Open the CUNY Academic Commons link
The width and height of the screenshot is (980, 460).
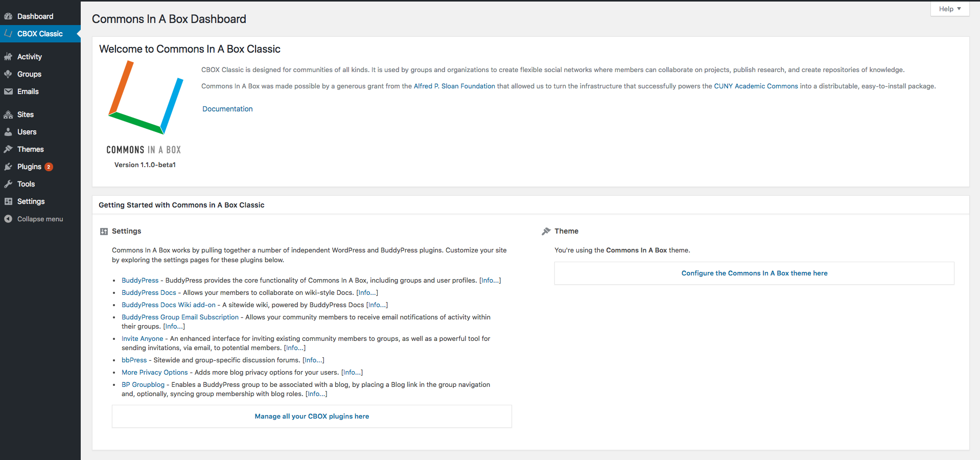tap(756, 86)
